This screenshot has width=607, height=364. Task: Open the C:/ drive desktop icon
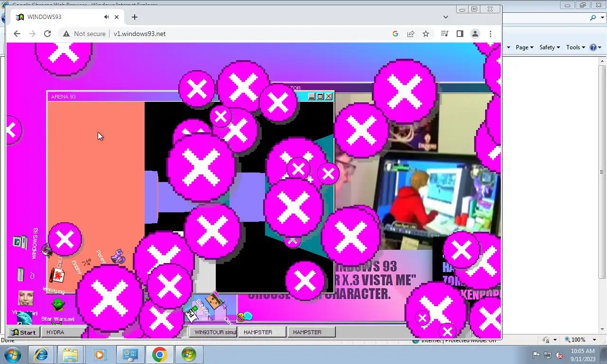[20, 274]
